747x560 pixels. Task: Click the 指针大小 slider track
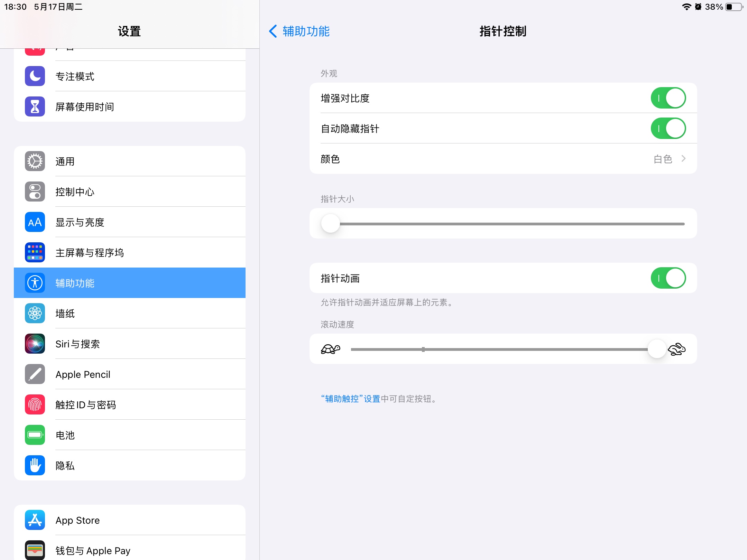[512, 224]
